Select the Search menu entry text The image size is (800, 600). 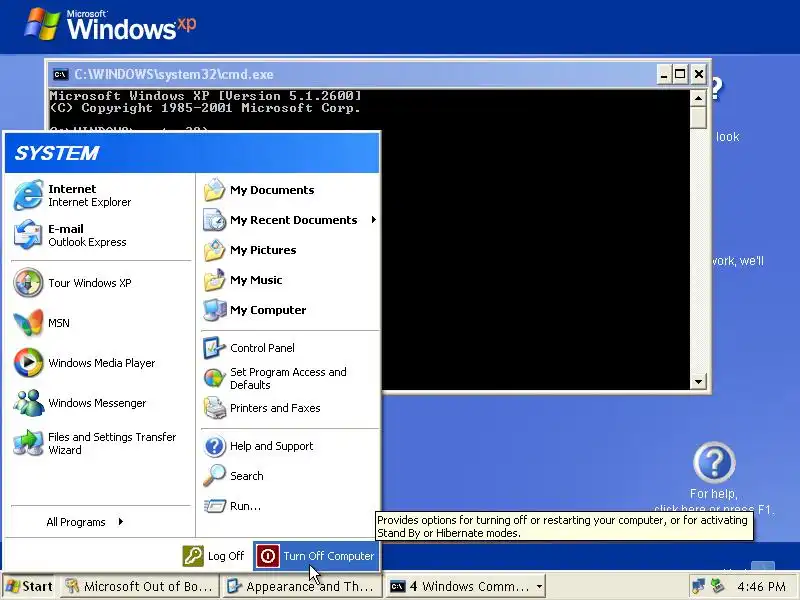pyautogui.click(x=247, y=476)
